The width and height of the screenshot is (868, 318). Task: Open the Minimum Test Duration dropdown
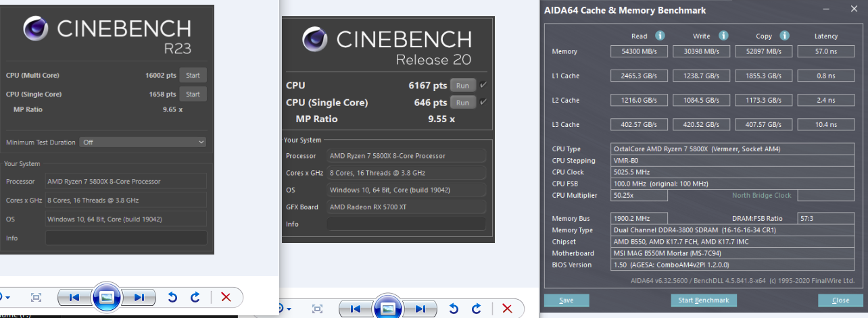point(143,142)
